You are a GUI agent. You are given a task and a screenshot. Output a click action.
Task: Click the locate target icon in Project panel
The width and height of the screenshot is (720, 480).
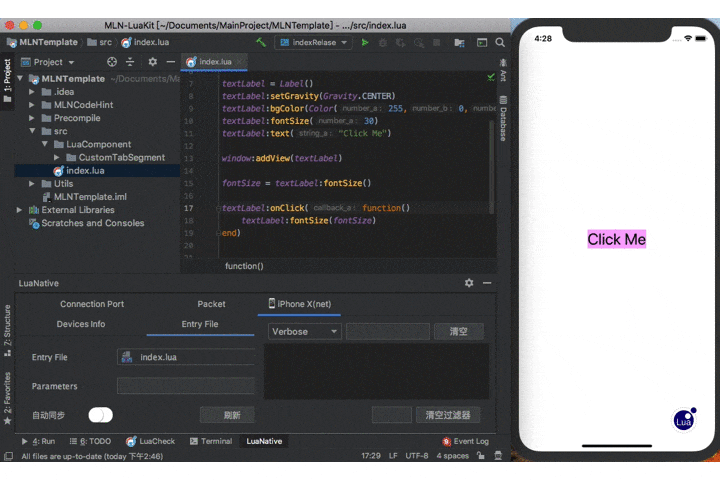click(x=112, y=62)
